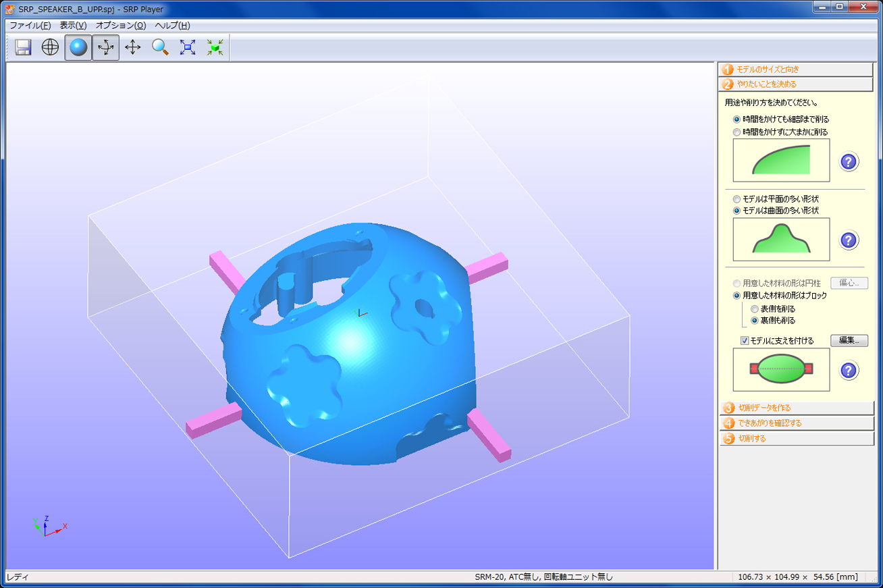Activate the rotate view tool

click(105, 47)
